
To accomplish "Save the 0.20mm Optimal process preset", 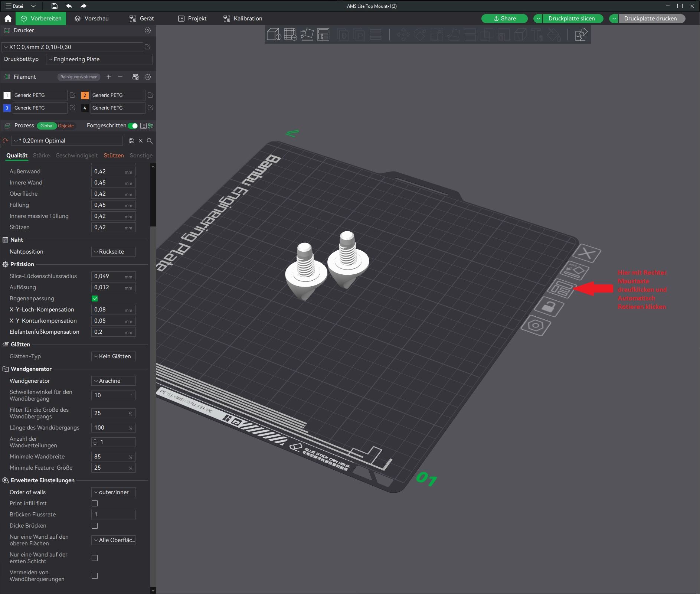I will (131, 141).
